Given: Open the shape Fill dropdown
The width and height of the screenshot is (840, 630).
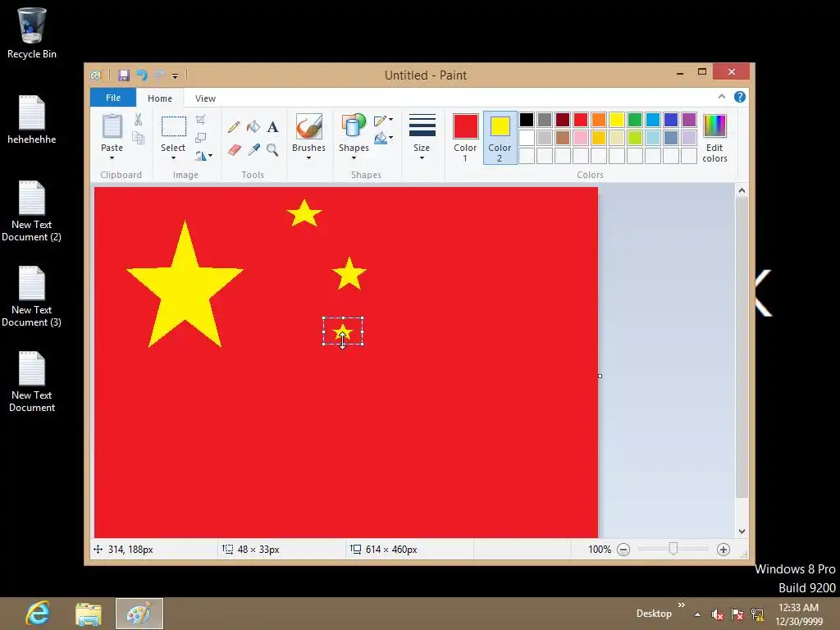Looking at the screenshot, I should click(x=384, y=138).
